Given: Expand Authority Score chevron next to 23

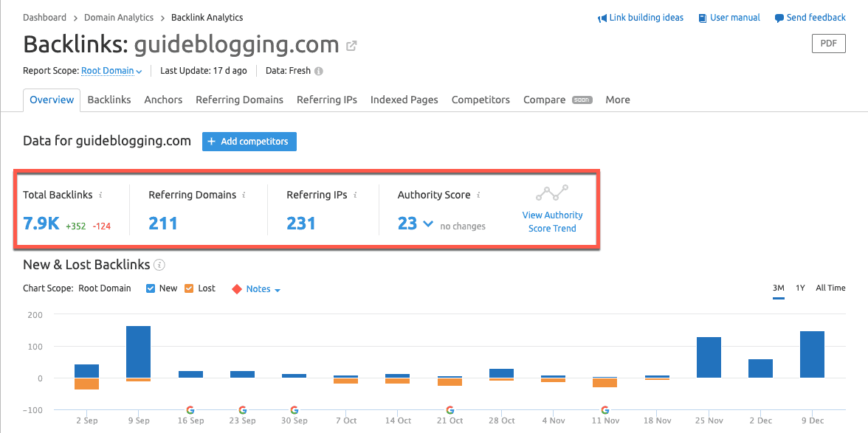Looking at the screenshot, I should (428, 224).
